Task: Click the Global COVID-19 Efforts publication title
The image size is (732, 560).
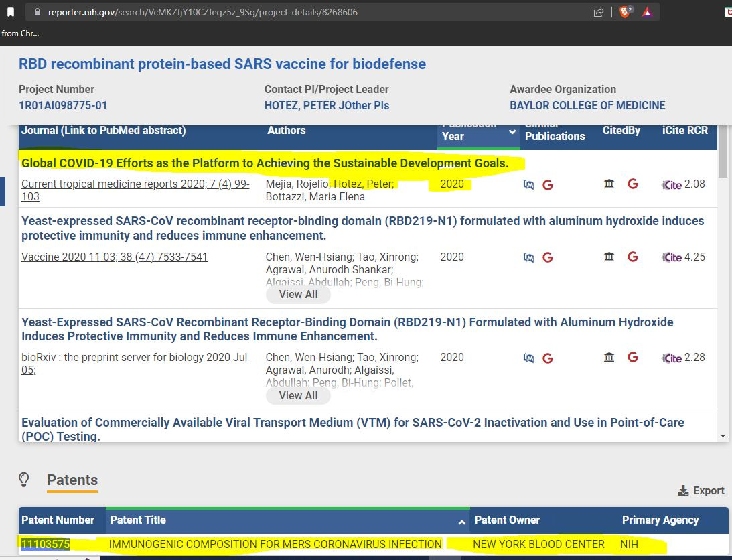Action: (265, 163)
